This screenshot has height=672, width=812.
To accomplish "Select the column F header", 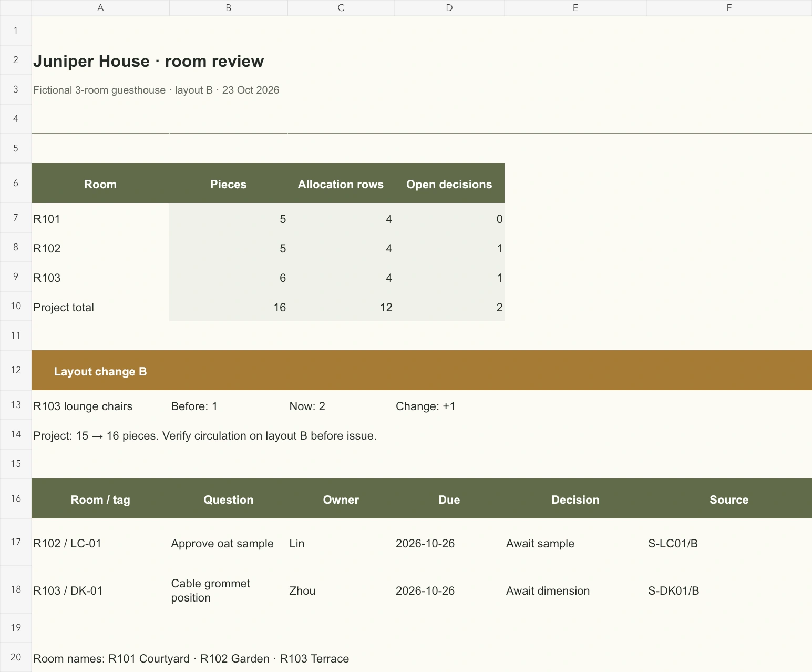I will pos(729,8).
